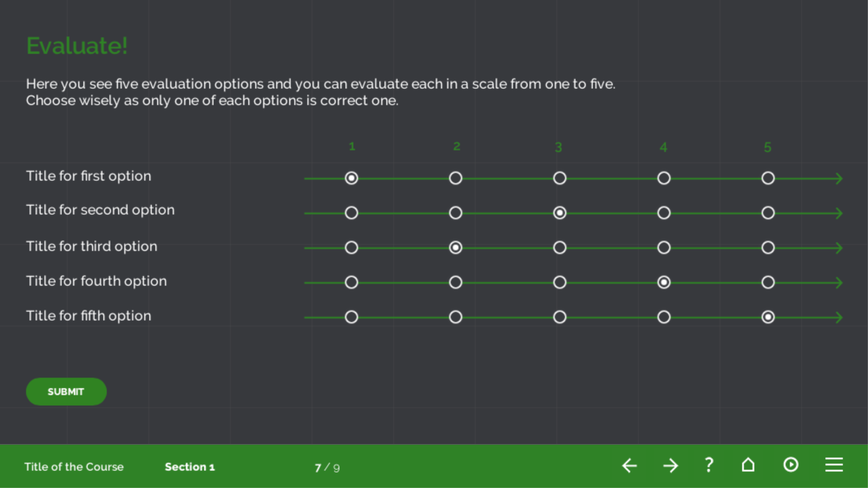868x488 pixels.
Task: Advance to next slide with right arrow
Action: point(671,466)
